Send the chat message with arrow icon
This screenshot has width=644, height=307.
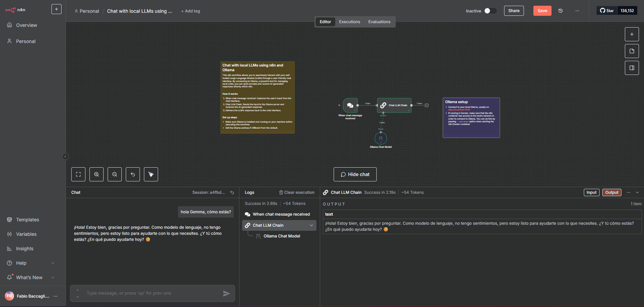tap(226, 294)
